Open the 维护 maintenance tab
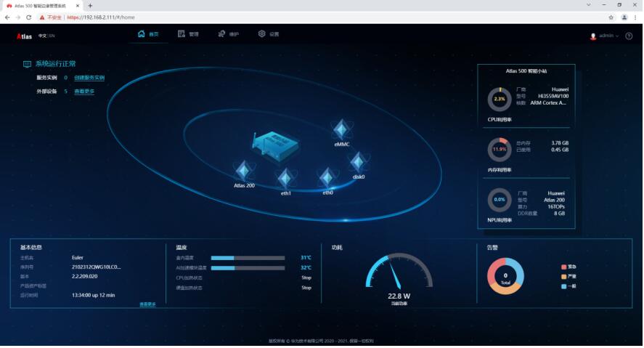The height and width of the screenshot is (348, 644). 229,34
